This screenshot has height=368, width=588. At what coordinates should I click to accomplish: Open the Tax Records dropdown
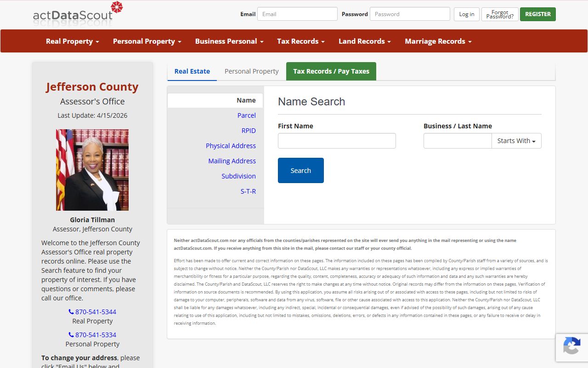point(301,41)
